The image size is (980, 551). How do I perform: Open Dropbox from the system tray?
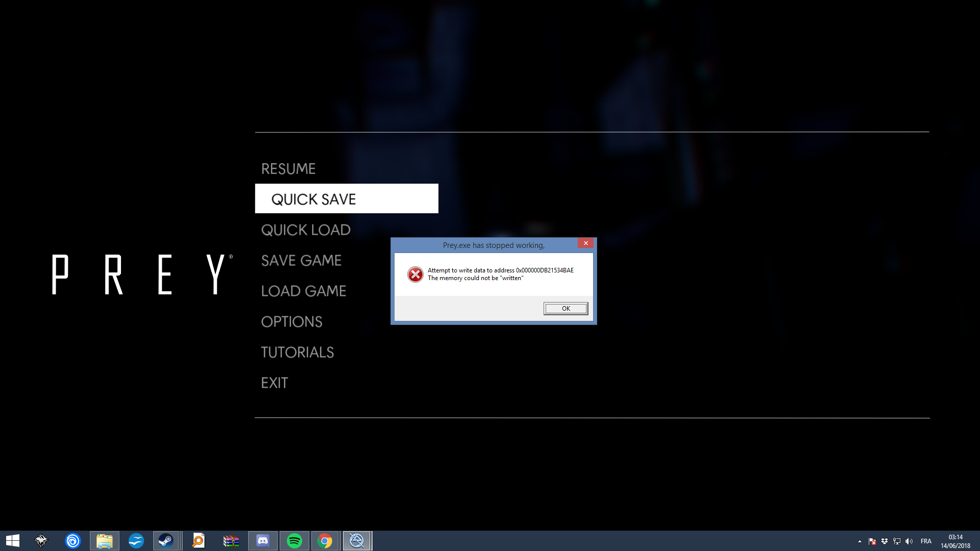(885, 541)
